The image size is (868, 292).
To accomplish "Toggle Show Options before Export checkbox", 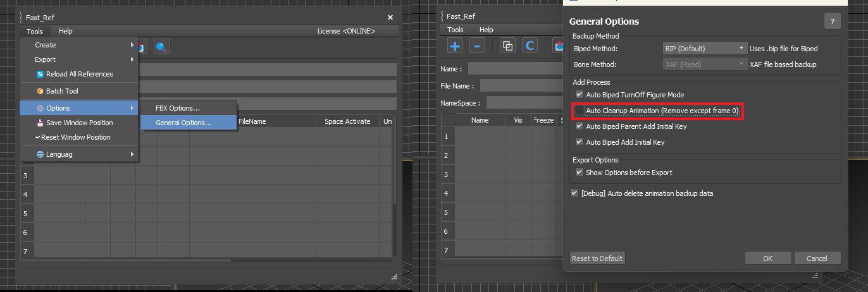I will (x=579, y=173).
